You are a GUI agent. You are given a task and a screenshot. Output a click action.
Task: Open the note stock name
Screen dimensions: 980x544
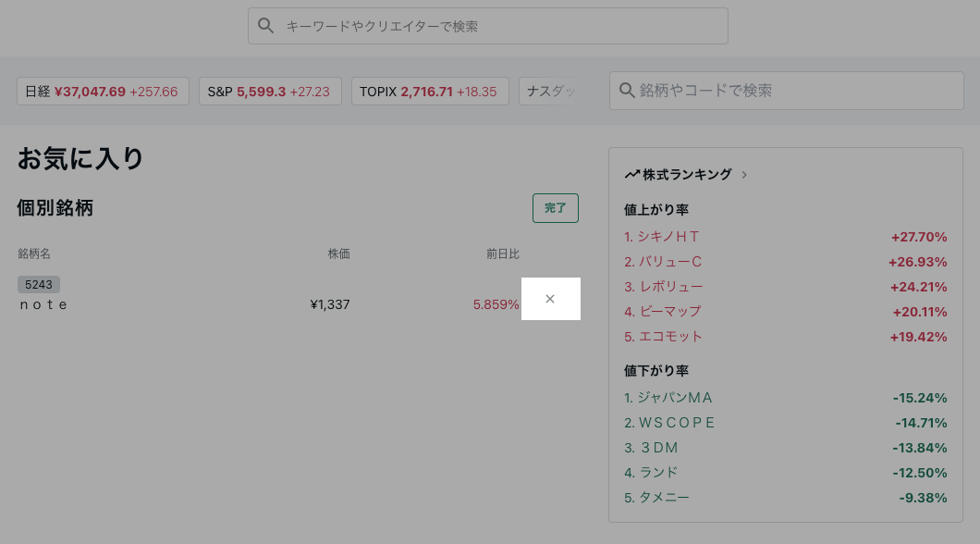43,304
